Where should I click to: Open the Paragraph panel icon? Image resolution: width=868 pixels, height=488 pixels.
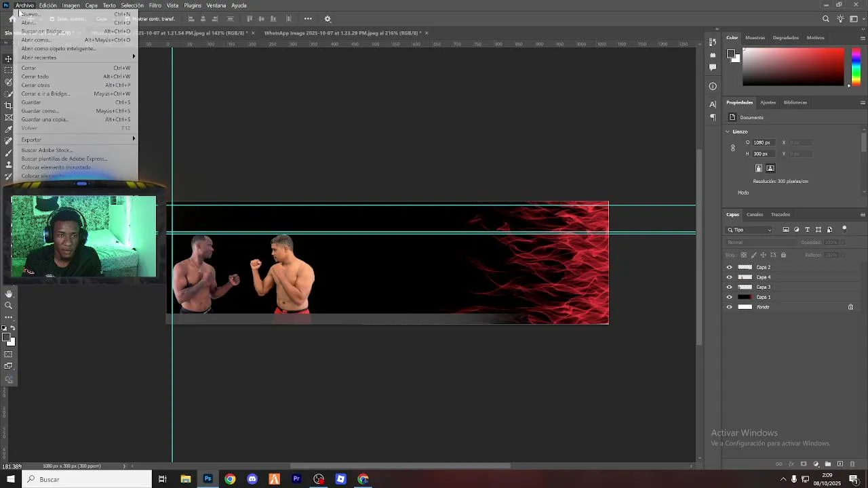coord(713,117)
